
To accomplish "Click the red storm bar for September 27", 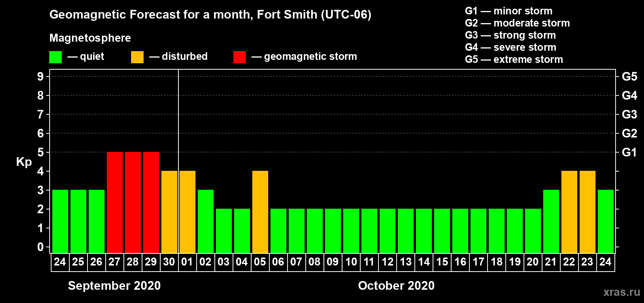I will click(x=115, y=202).
